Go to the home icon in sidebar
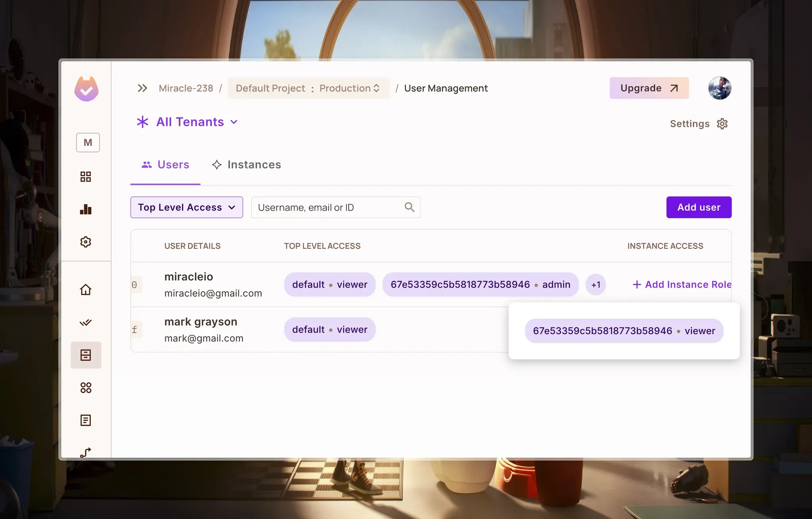This screenshot has width=812, height=519. click(86, 290)
